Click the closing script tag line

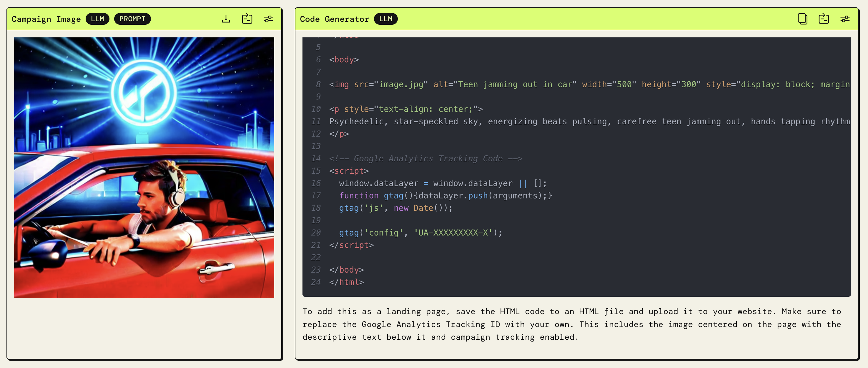pos(351,245)
